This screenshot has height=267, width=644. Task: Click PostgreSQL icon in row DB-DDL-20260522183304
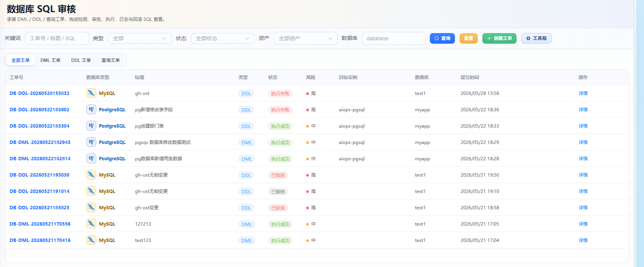pyautogui.click(x=91, y=126)
